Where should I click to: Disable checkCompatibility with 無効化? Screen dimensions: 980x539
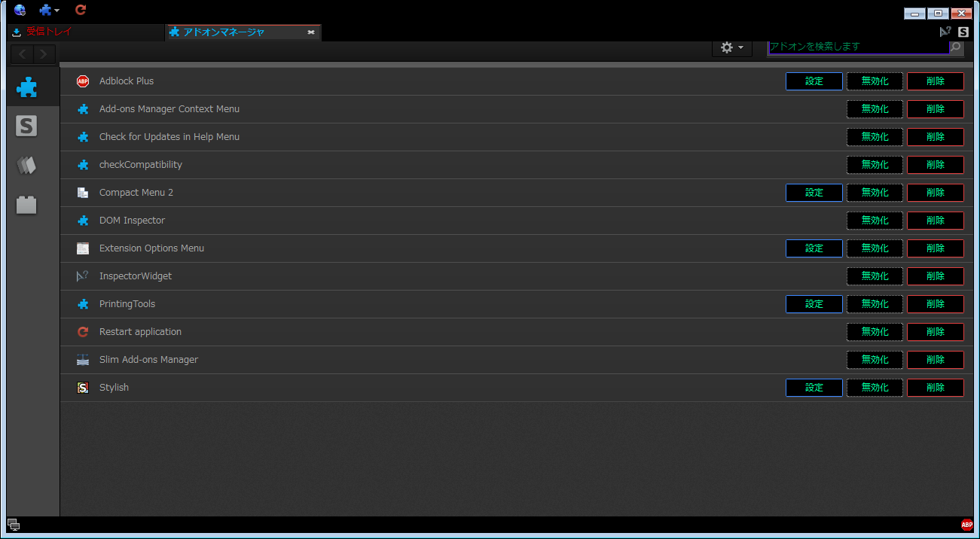[x=875, y=165]
